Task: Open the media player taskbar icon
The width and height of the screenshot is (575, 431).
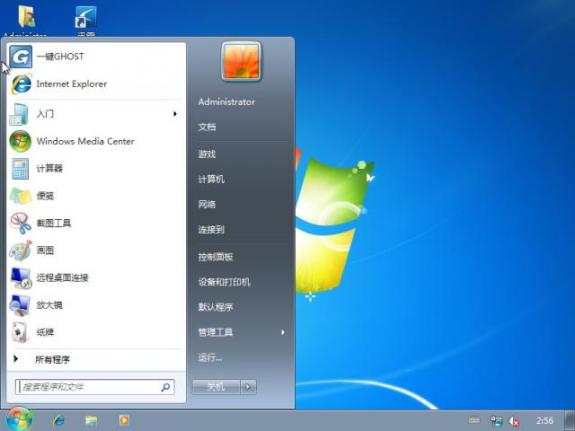Action: (x=124, y=420)
